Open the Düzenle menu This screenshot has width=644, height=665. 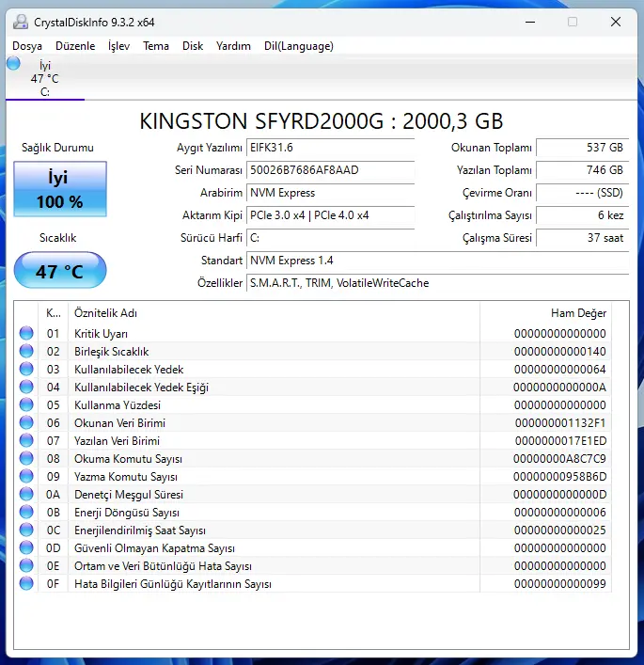[x=75, y=46]
